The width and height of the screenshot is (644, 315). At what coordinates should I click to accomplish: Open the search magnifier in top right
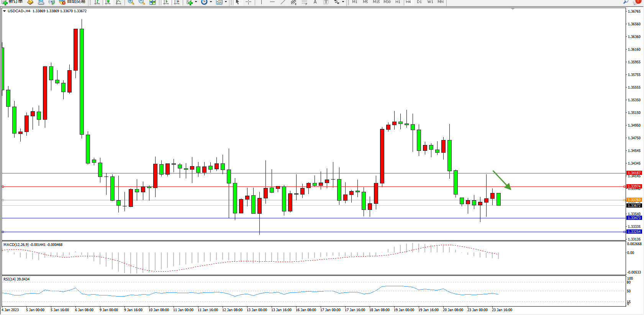click(x=626, y=2)
